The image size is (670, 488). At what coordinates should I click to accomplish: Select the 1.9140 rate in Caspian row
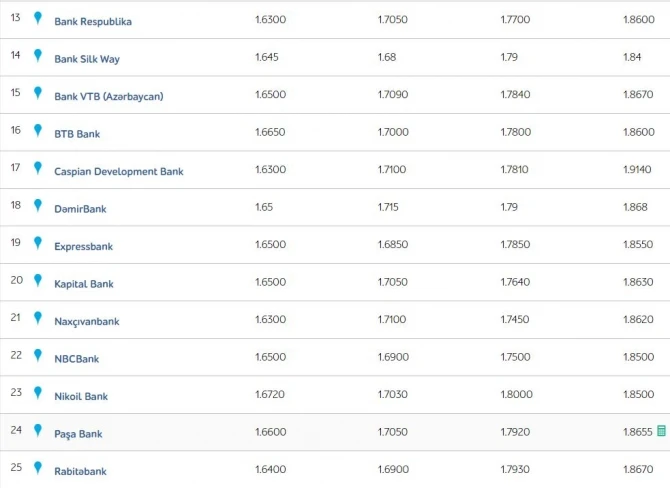pyautogui.click(x=637, y=169)
